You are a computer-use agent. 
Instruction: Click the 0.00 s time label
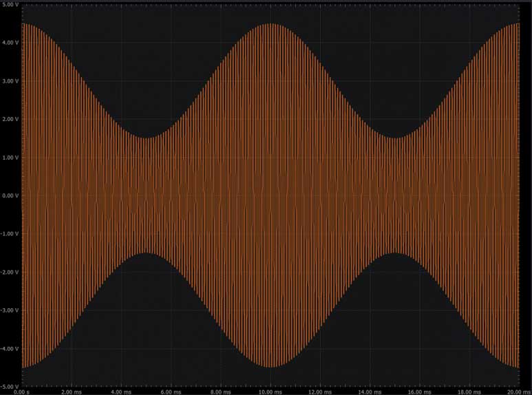pyautogui.click(x=22, y=392)
